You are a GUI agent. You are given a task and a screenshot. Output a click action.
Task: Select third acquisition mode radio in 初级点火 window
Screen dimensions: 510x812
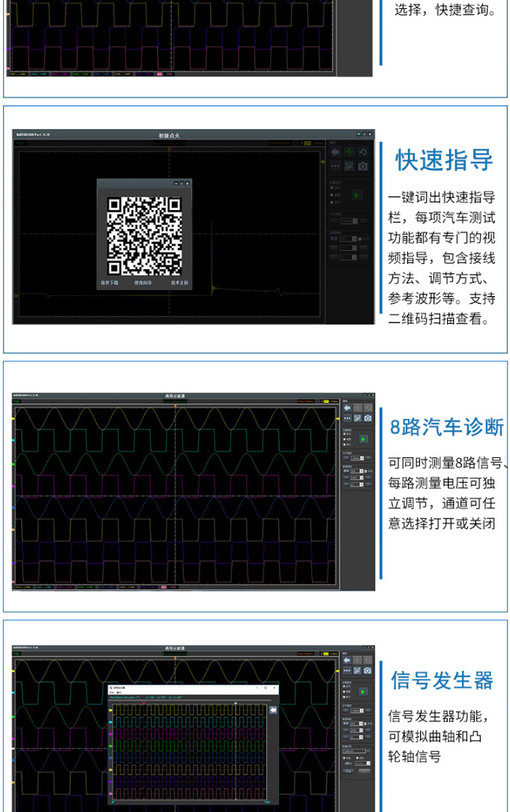[x=331, y=202]
